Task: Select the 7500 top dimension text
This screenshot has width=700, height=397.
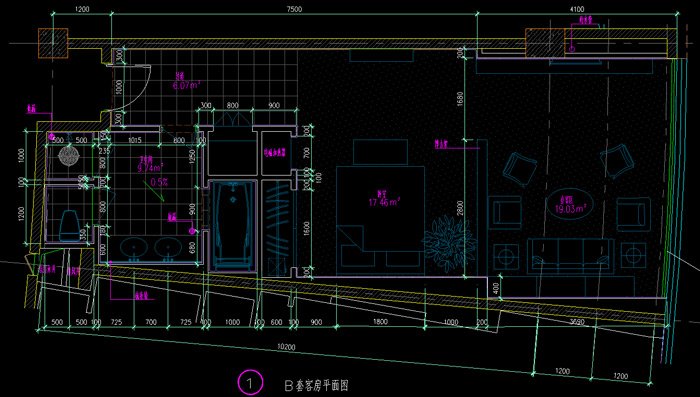Action: pyautogui.click(x=294, y=9)
